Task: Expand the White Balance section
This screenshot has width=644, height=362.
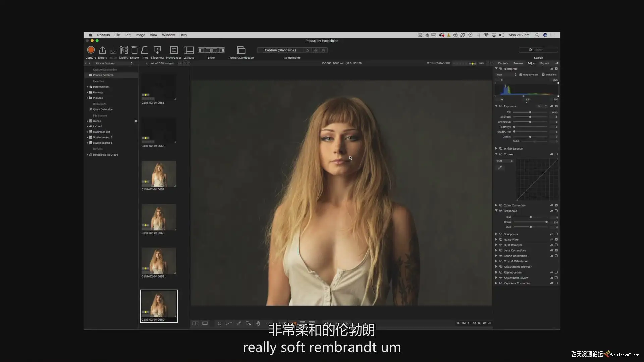Action: point(496,148)
